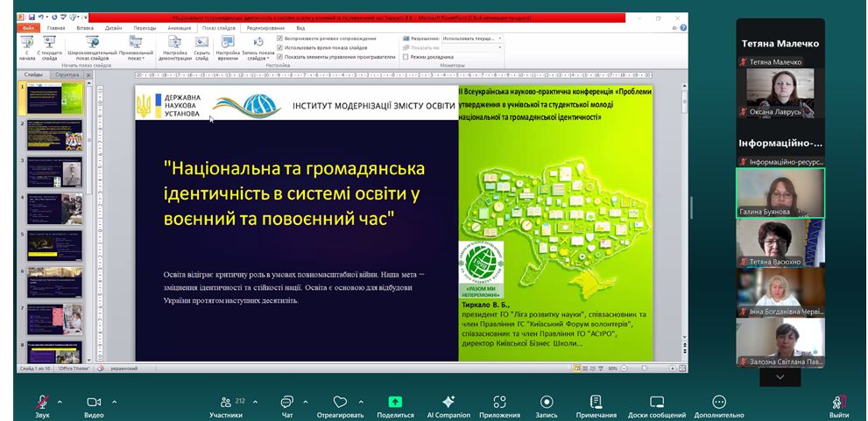Viewport: 868px width, 421px height.
Task: Open the Примечания notes icon
Action: (596, 402)
